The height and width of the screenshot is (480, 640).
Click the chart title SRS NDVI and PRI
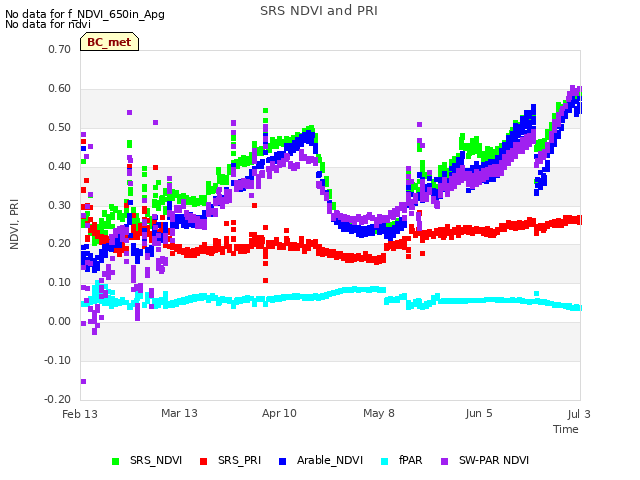coord(319,10)
